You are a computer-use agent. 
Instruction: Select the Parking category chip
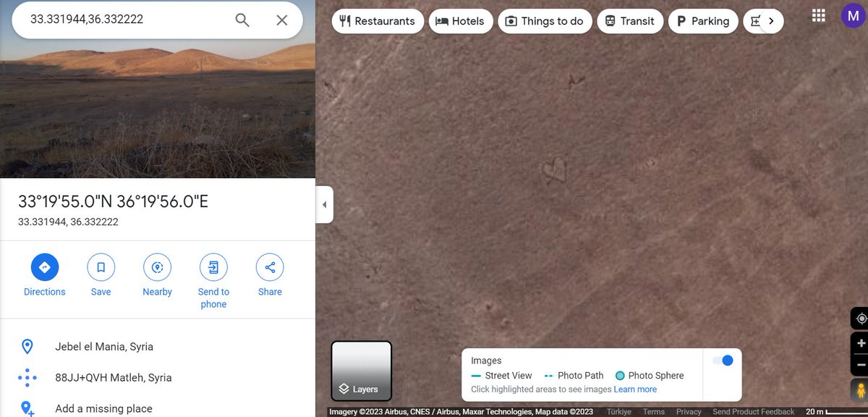pos(703,21)
